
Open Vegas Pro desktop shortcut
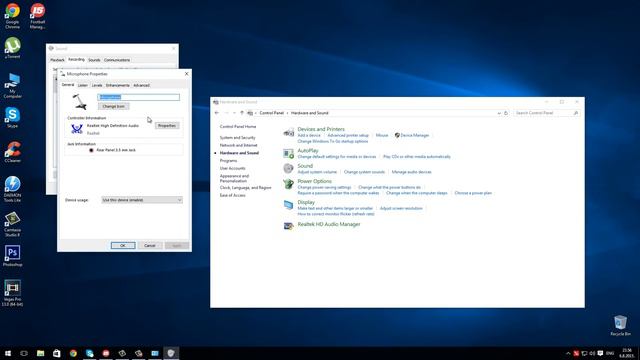point(12,293)
